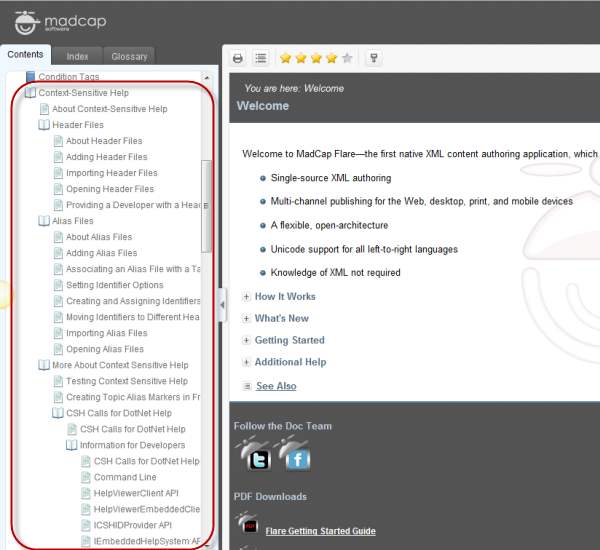Switch to the Glossary tab
The width and height of the screenshot is (600, 550).
pos(129,57)
